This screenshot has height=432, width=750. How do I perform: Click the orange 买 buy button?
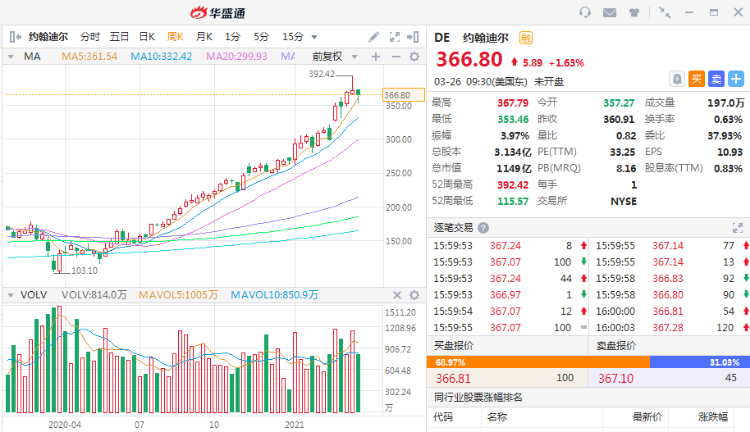[x=696, y=79]
